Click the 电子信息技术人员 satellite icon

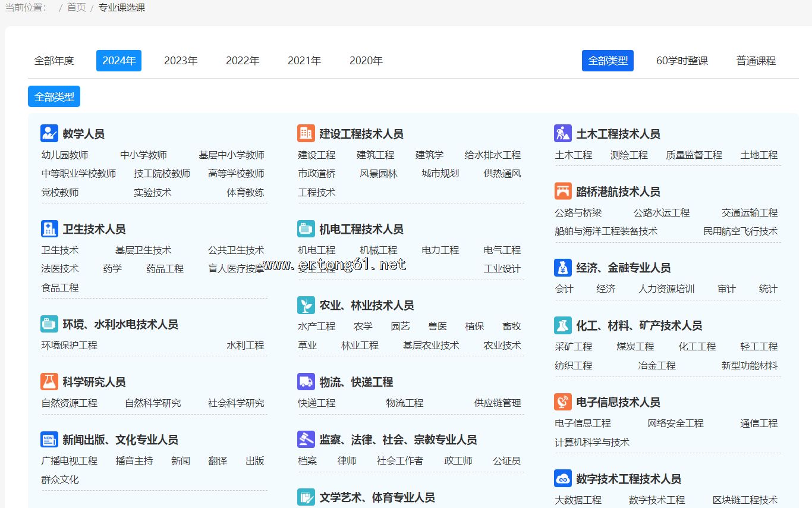click(563, 402)
